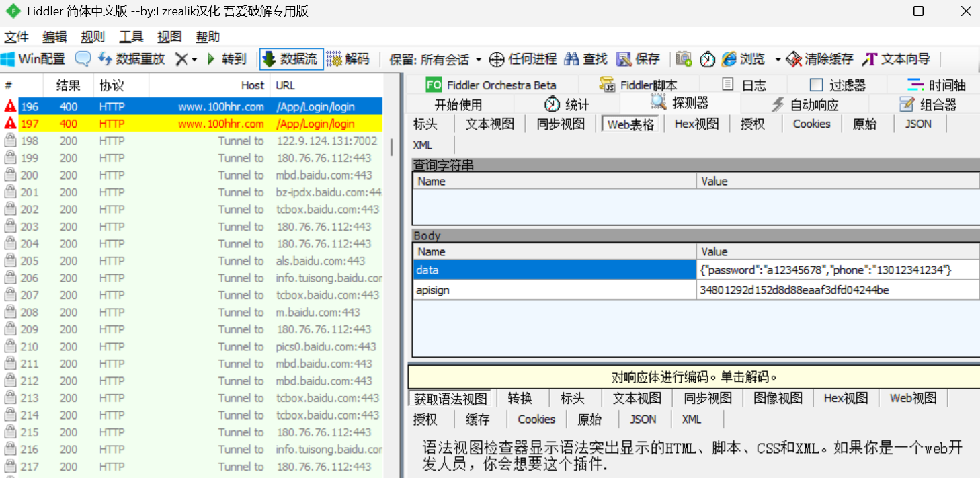Select the response 原始 tab beside Cookies
980x478 pixels.
589,420
